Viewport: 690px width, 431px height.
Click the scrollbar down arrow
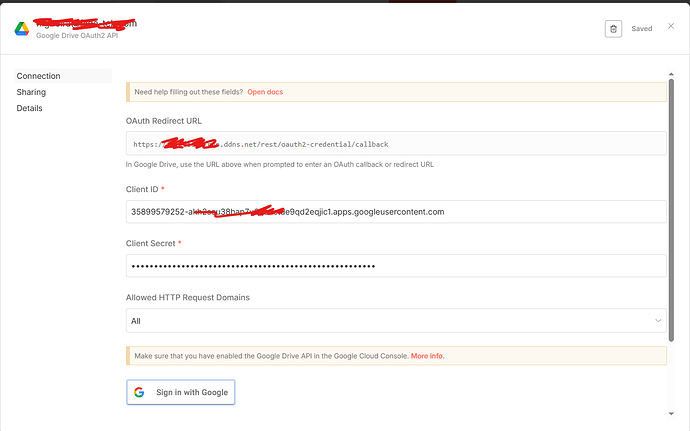[x=671, y=413]
